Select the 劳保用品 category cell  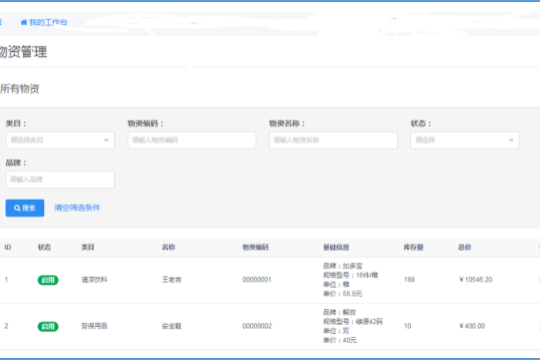coord(94,326)
